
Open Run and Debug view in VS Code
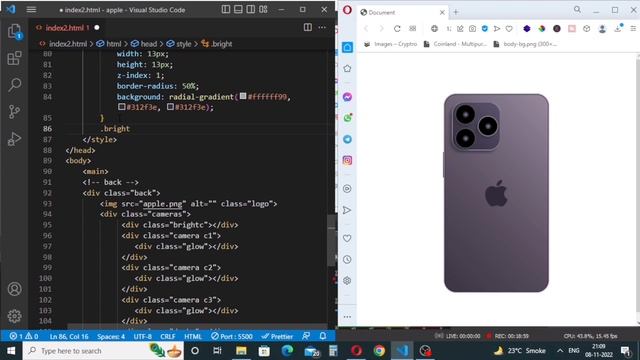pyautogui.click(x=14, y=139)
